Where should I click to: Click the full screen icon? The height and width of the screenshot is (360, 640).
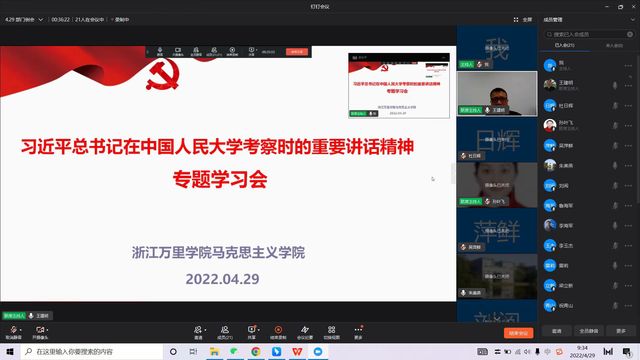tap(516, 20)
